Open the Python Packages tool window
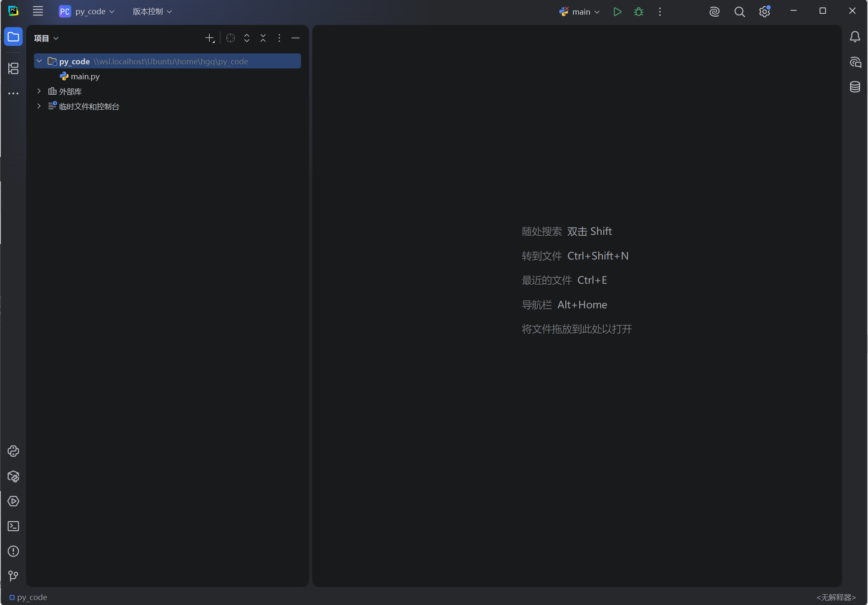The height and width of the screenshot is (605, 868). (13, 476)
